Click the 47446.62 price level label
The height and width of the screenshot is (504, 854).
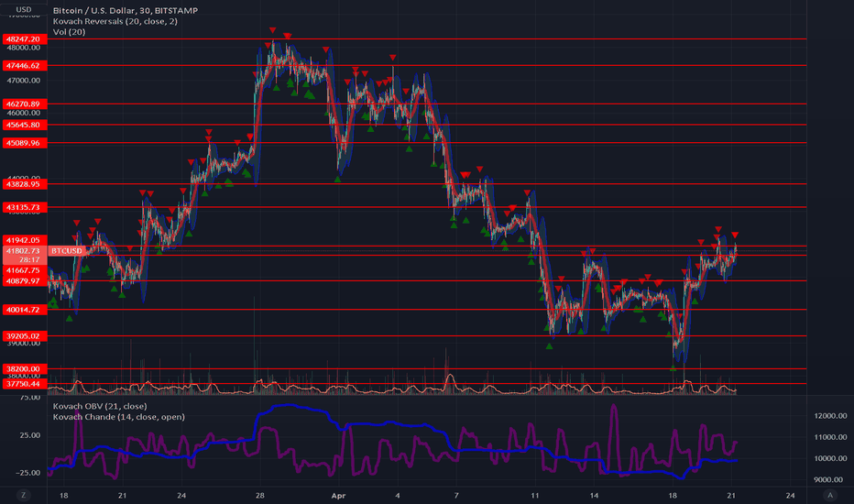tap(25, 65)
